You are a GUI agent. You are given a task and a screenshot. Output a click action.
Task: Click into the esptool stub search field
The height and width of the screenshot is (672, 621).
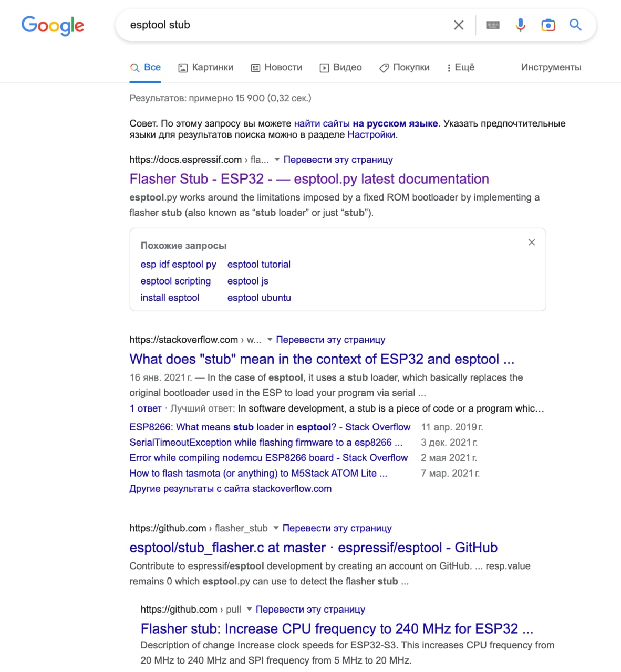pyautogui.click(x=284, y=25)
